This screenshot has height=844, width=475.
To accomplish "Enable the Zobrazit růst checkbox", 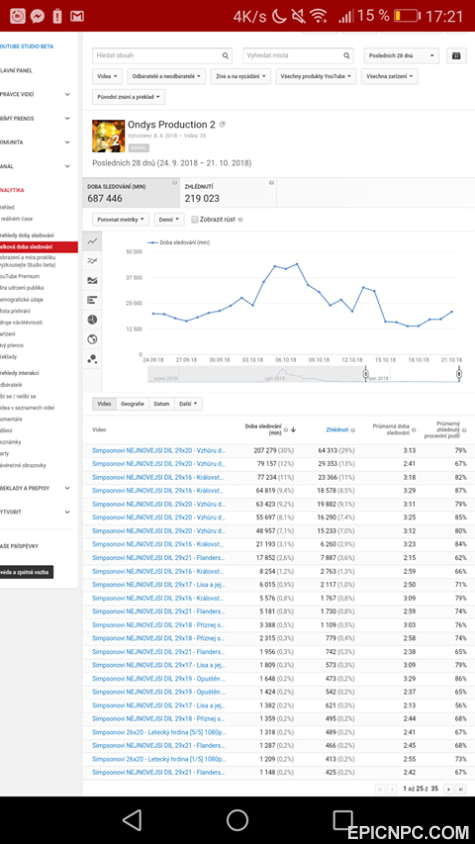I will pos(195,220).
